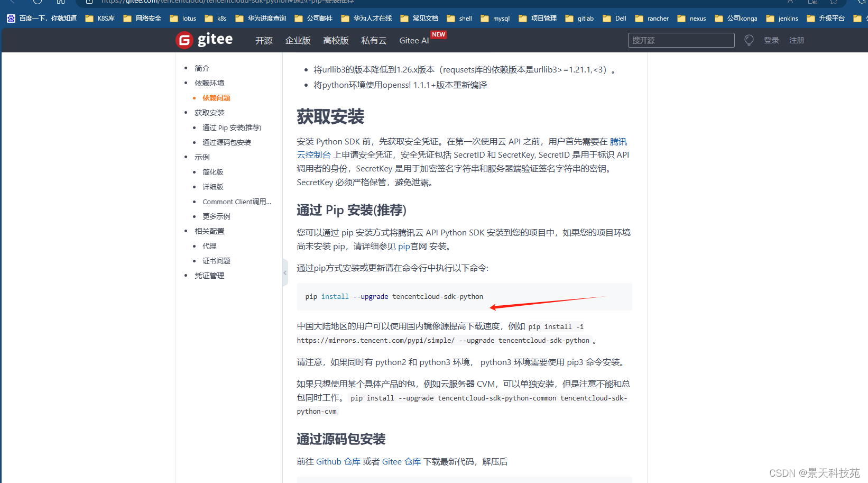Image resolution: width=868 pixels, height=483 pixels.
Task: Select 企业版 in the Gitee navigation
Action: tap(298, 40)
